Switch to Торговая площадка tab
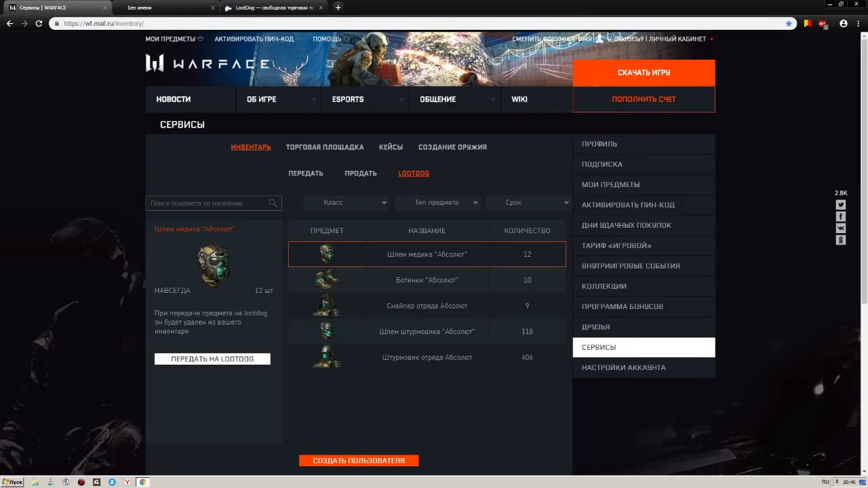This screenshot has width=868, height=488. coord(325,147)
